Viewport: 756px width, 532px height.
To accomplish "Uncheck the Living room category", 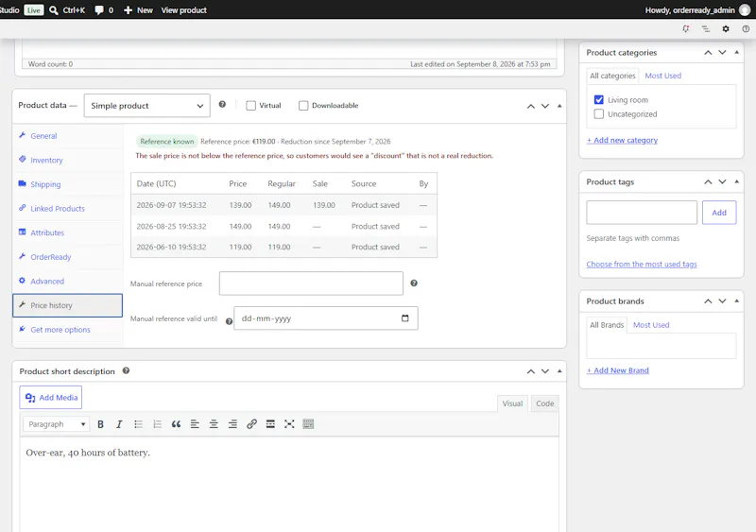I will click(599, 100).
